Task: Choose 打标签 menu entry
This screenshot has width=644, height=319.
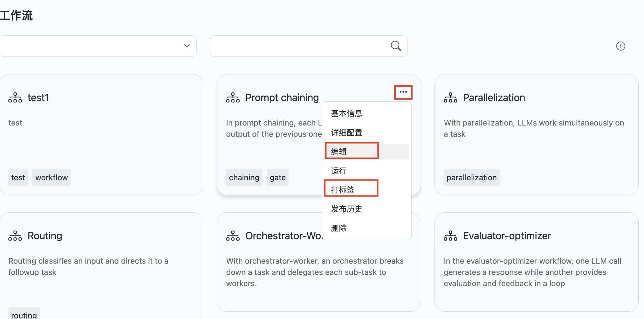Action: (343, 190)
